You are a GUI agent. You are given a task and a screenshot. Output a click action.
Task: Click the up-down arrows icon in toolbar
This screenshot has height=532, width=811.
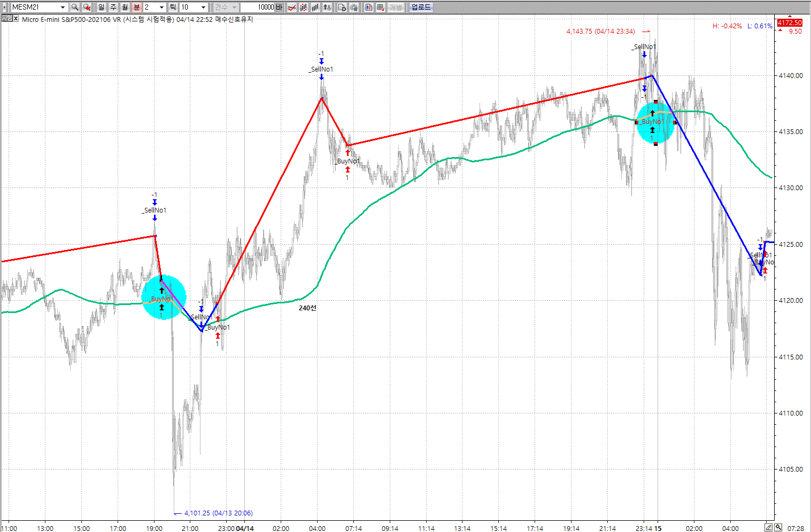(x=327, y=7)
